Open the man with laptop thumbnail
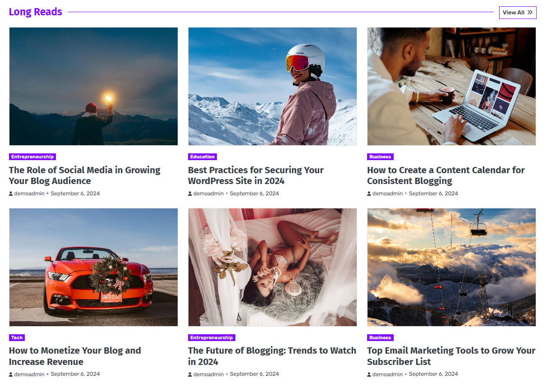 (x=451, y=86)
